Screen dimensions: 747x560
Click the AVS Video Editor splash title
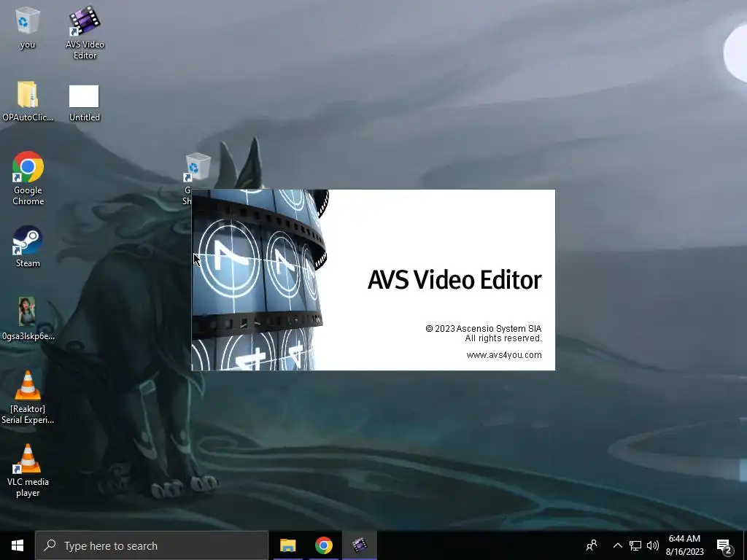coord(454,279)
